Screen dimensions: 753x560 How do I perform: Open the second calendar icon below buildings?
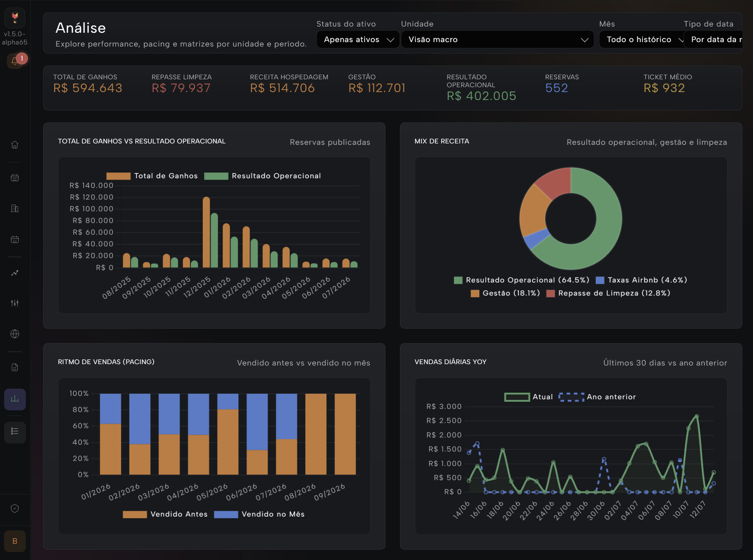pyautogui.click(x=15, y=239)
